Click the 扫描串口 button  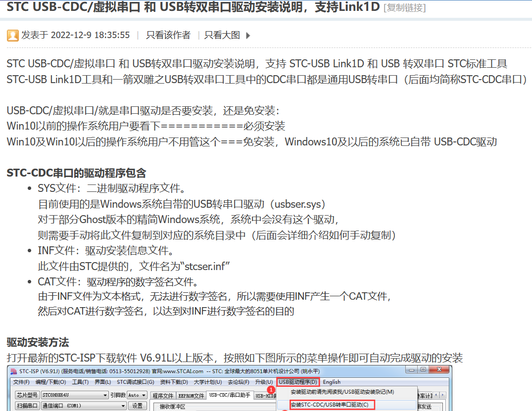tap(27, 406)
